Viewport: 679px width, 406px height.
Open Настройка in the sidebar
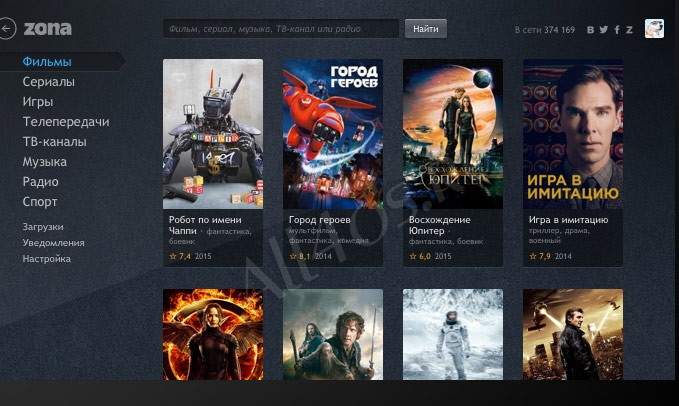46,259
